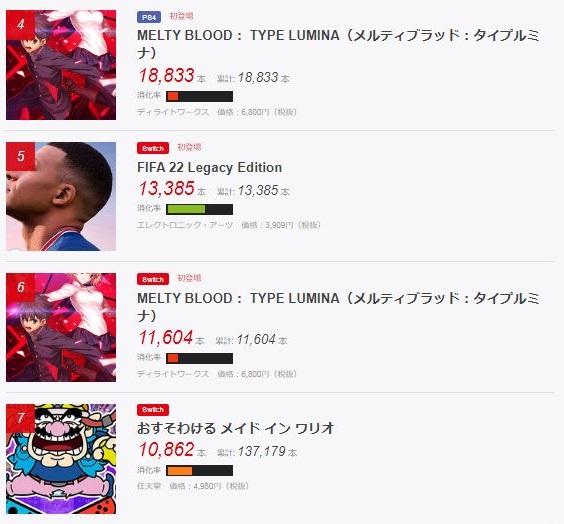Click the PS4 platform badge on rank 4
564x524 pixels.
pos(149,17)
